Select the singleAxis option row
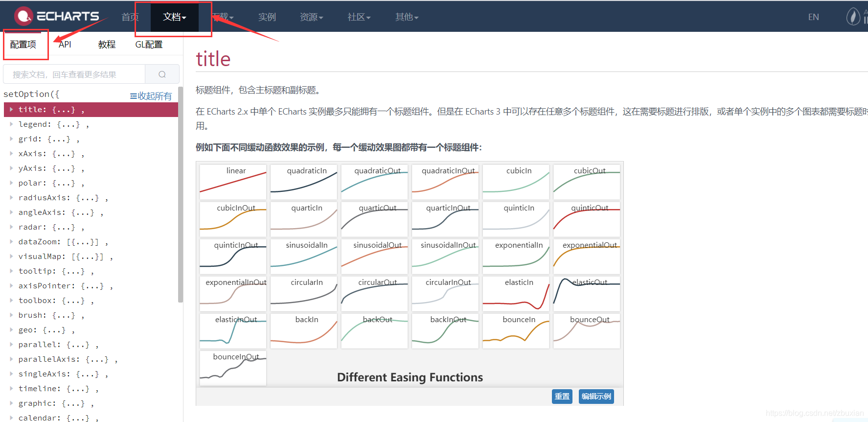The image size is (868, 422). click(91, 374)
